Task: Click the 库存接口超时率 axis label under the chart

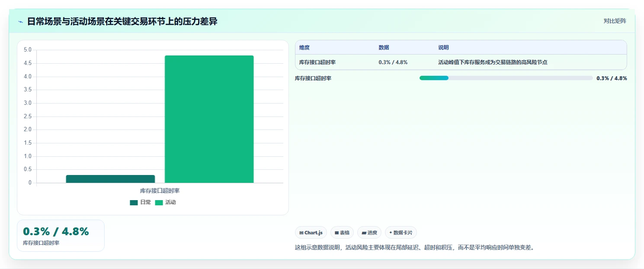Action: pyautogui.click(x=160, y=191)
